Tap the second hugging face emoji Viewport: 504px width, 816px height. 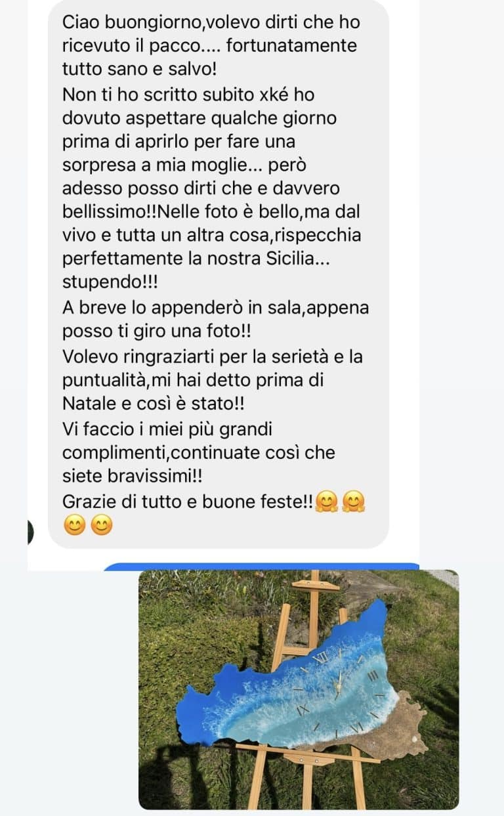click(355, 502)
